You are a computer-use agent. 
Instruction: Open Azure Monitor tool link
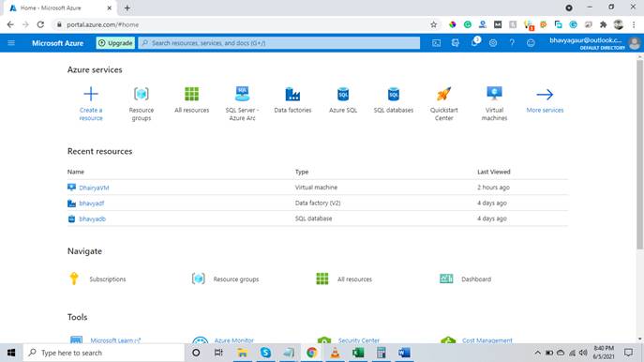[233, 340]
